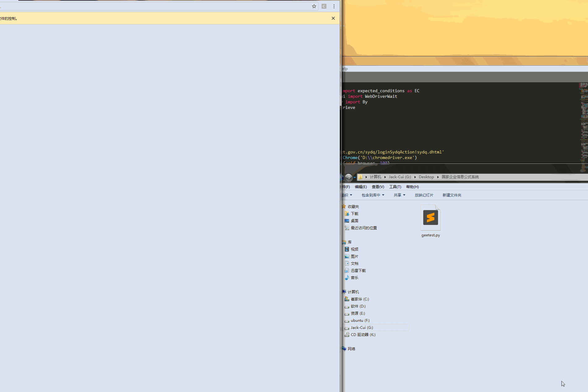Open Explorer's 查看(V) menu
The width and height of the screenshot is (588, 392).
pos(378,187)
